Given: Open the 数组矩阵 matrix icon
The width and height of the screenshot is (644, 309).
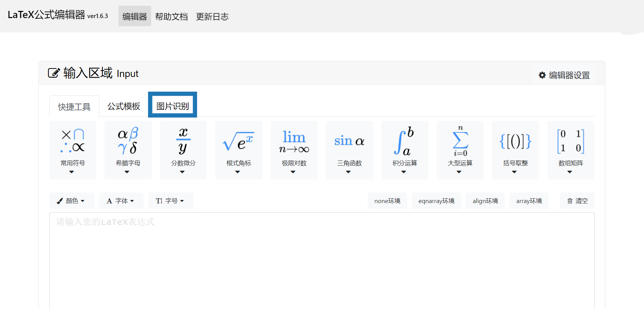Looking at the screenshot, I should coord(570,141).
